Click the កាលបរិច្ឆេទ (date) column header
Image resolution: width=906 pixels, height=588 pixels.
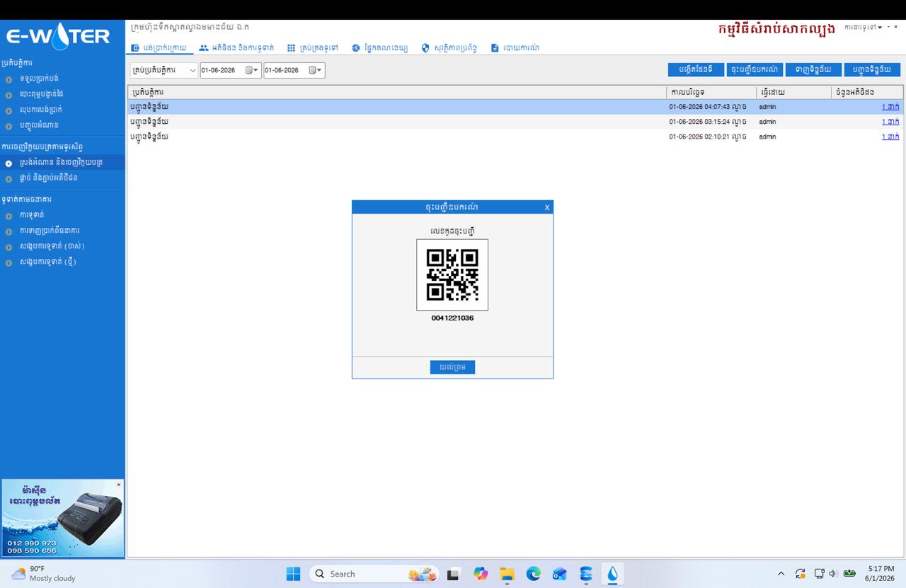(x=711, y=93)
